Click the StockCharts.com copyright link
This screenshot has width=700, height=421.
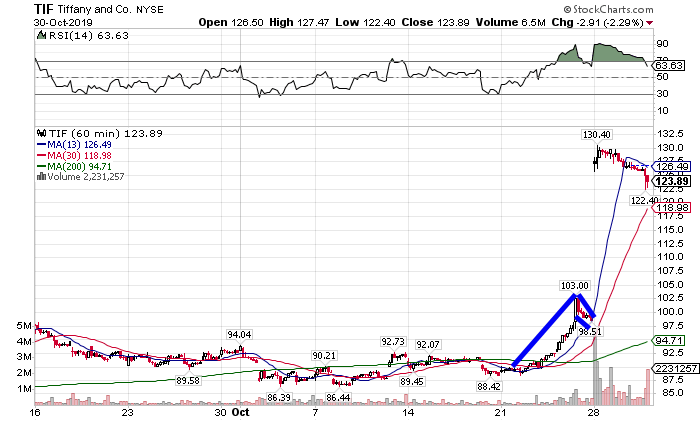click(x=608, y=9)
